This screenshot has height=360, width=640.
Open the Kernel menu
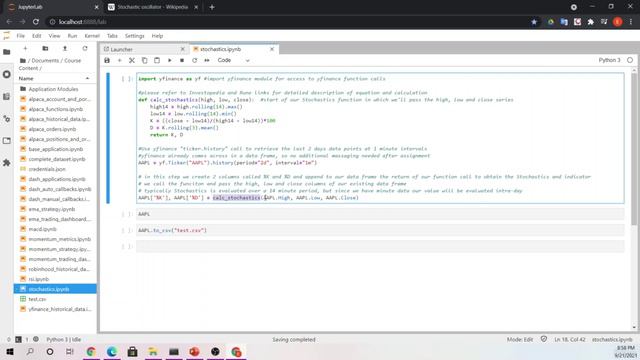[x=92, y=36]
